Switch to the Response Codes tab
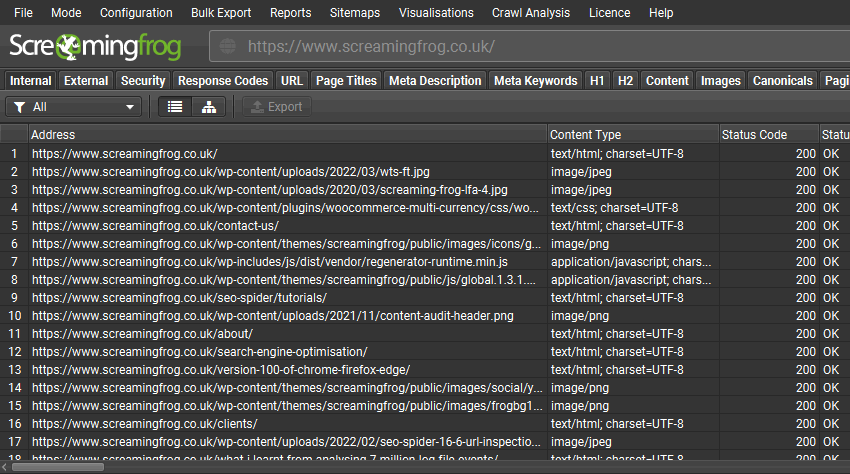This screenshot has height=474, width=850. coord(223,81)
